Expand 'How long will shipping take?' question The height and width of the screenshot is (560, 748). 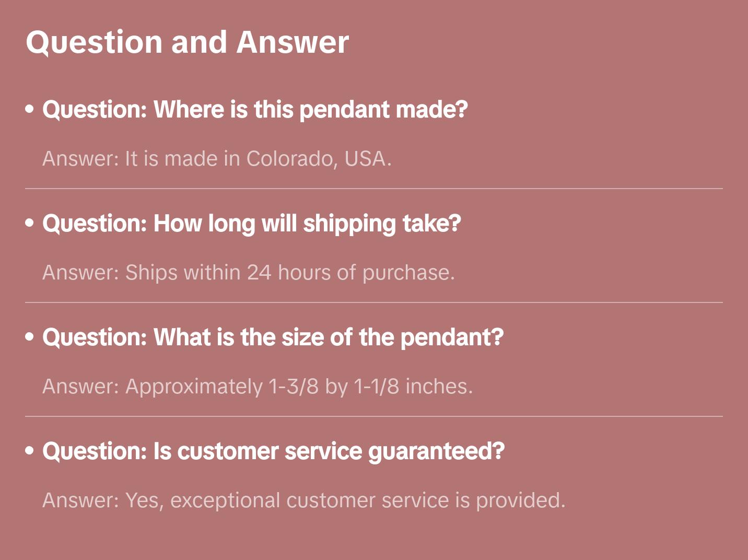251,224
